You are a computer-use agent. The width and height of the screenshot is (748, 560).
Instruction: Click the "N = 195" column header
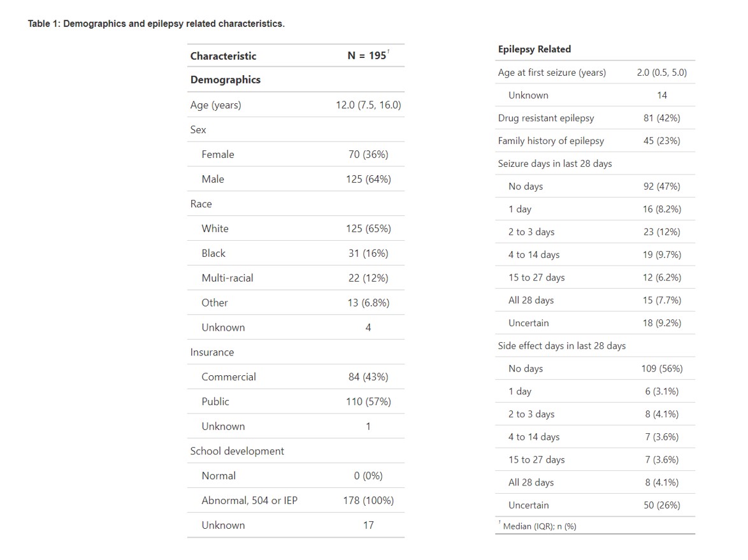coord(368,55)
